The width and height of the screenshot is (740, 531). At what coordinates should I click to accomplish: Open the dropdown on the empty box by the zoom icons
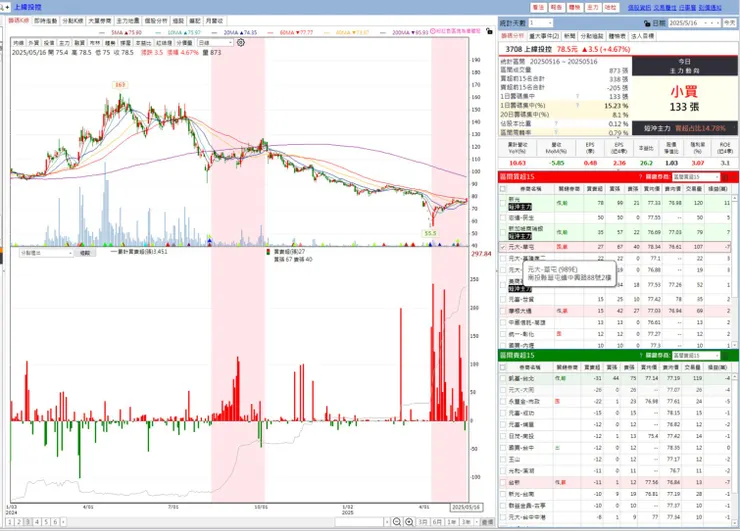tap(387, 522)
